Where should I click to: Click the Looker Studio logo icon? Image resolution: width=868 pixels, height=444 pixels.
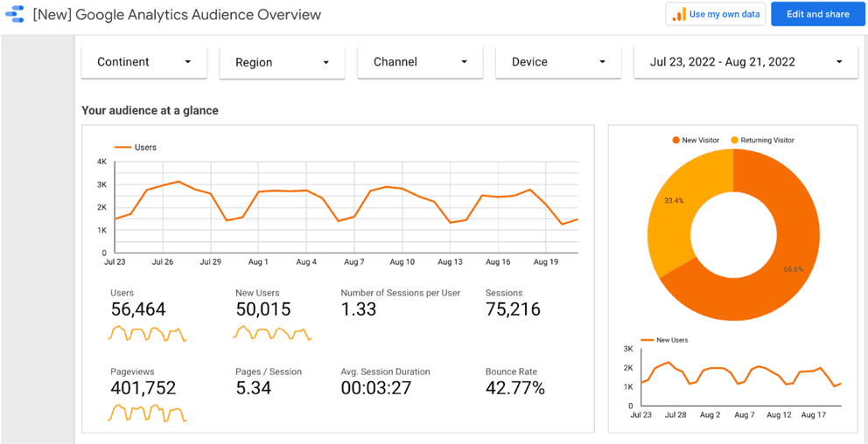coord(15,15)
